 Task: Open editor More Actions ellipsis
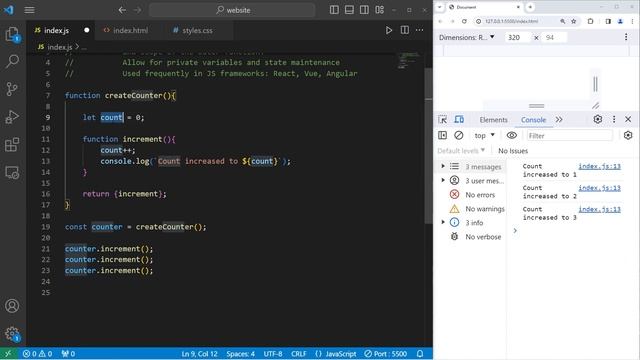click(x=420, y=30)
